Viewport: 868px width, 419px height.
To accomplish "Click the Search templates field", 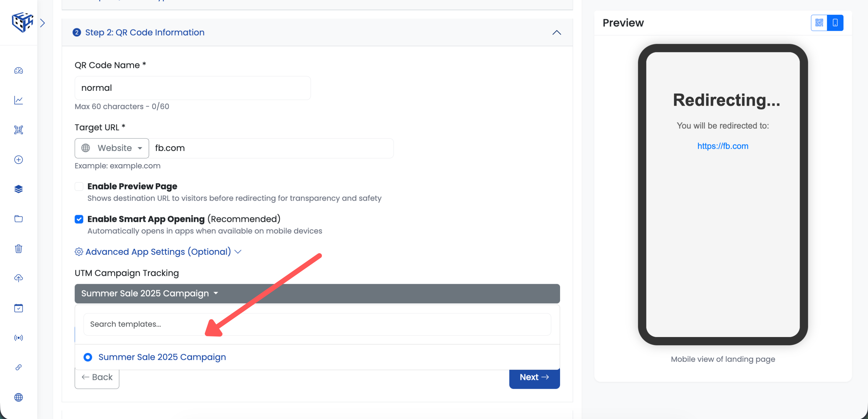I will (x=317, y=324).
